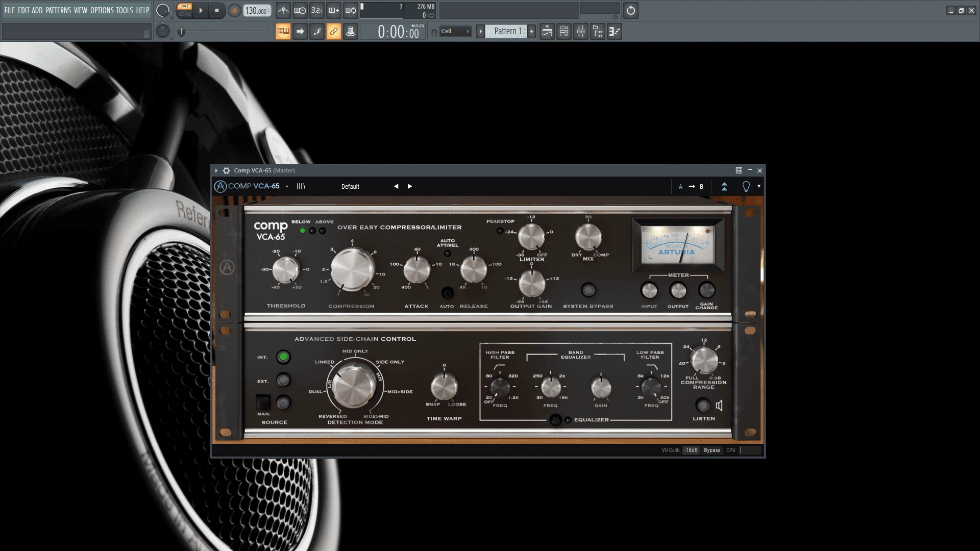Select the INPUT meter button
980x551 pixels.
pyautogui.click(x=649, y=290)
